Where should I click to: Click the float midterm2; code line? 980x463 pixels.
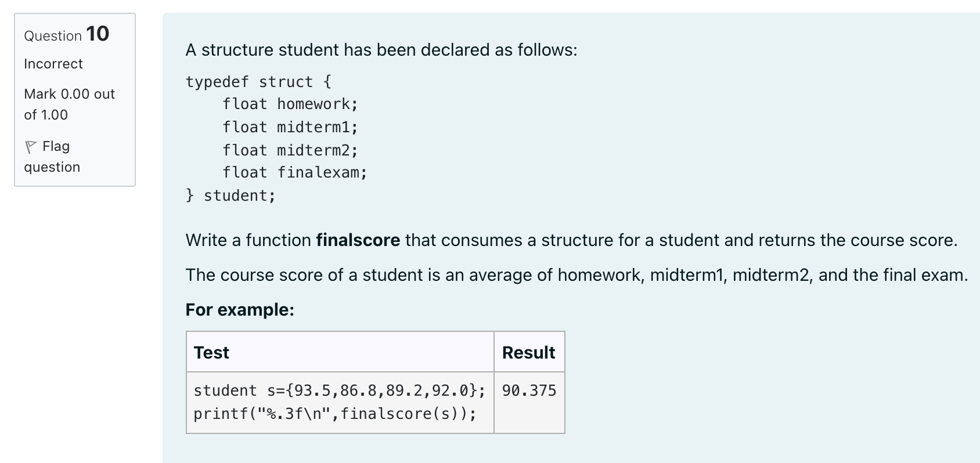(290, 150)
